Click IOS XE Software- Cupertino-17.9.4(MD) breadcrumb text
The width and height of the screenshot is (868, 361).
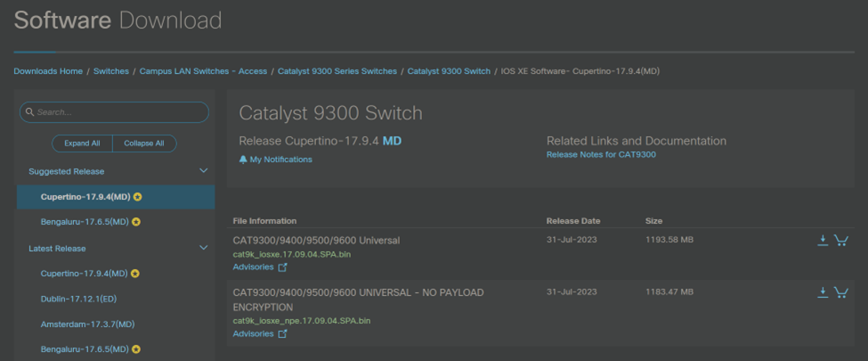(x=580, y=71)
